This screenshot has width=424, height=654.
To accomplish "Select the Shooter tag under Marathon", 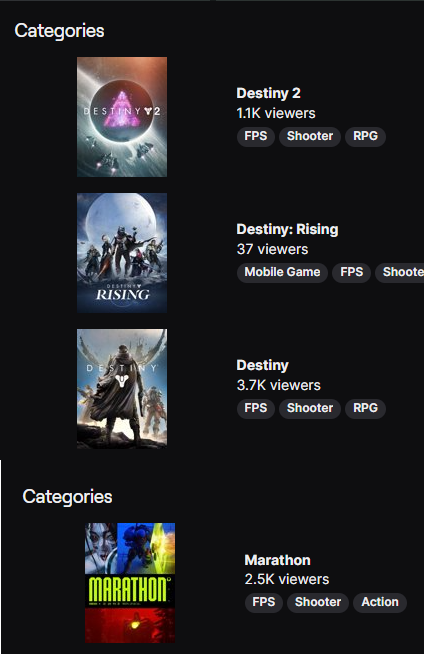I will [x=318, y=603].
